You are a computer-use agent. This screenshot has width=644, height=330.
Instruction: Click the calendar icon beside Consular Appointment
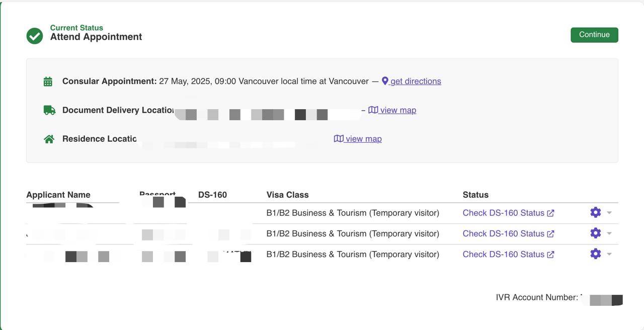(48, 81)
